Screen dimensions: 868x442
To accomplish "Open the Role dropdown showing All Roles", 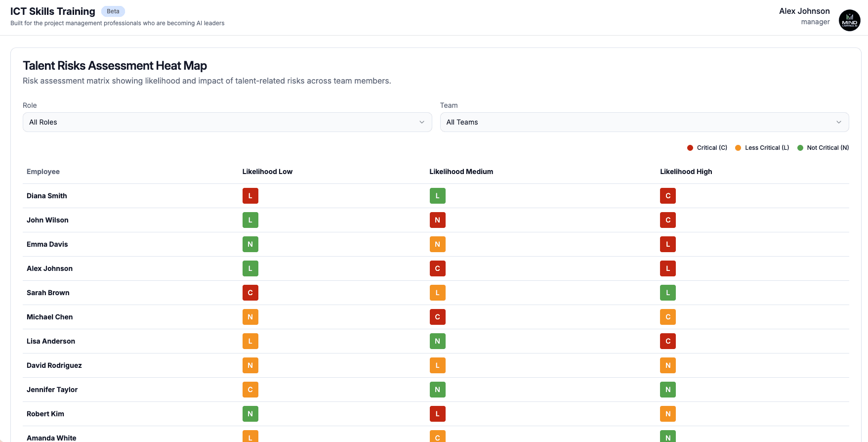I will (x=227, y=122).
